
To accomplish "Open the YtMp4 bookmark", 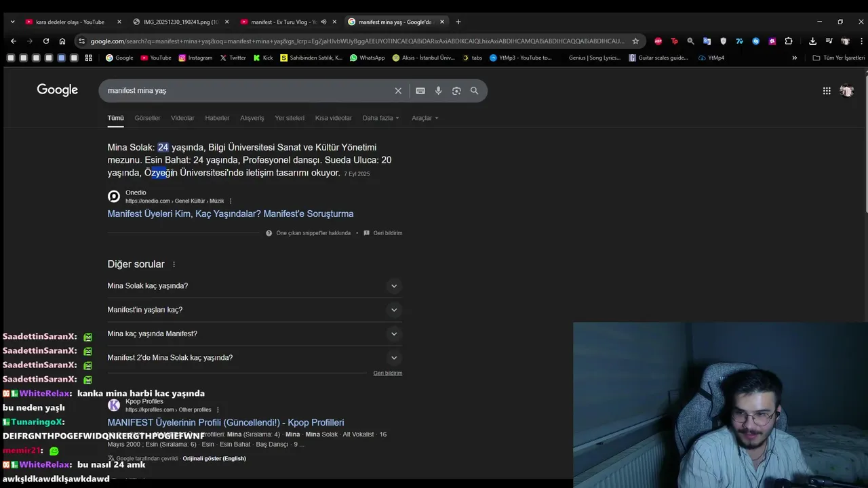I will pos(711,58).
